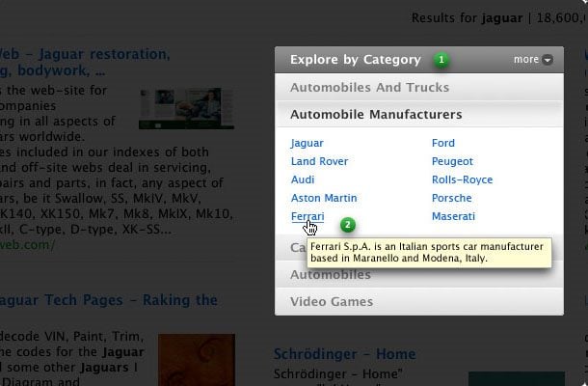Expand the Video Games category
Viewport: 588px width, 386px height.
tap(419, 301)
